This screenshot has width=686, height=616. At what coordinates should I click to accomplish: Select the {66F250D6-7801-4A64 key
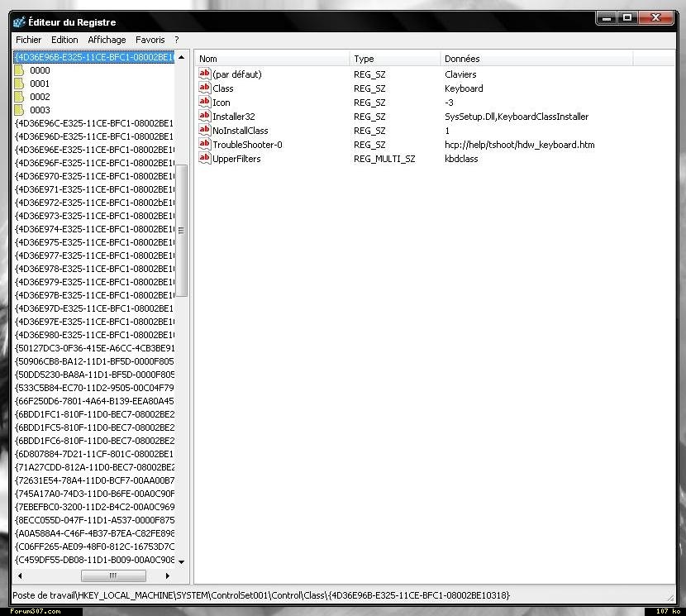coord(94,401)
